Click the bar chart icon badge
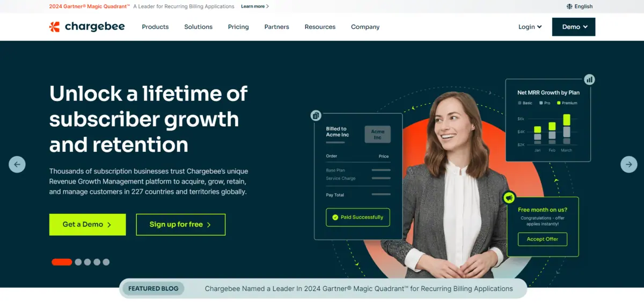The width and height of the screenshot is (644, 307). point(589,79)
